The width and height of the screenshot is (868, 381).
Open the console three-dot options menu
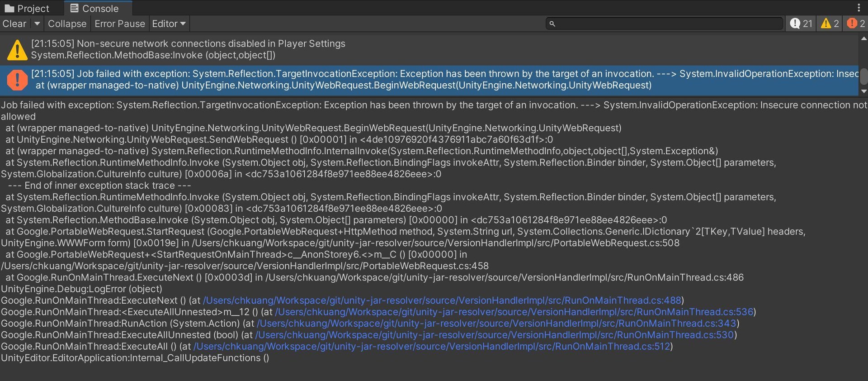(x=859, y=8)
